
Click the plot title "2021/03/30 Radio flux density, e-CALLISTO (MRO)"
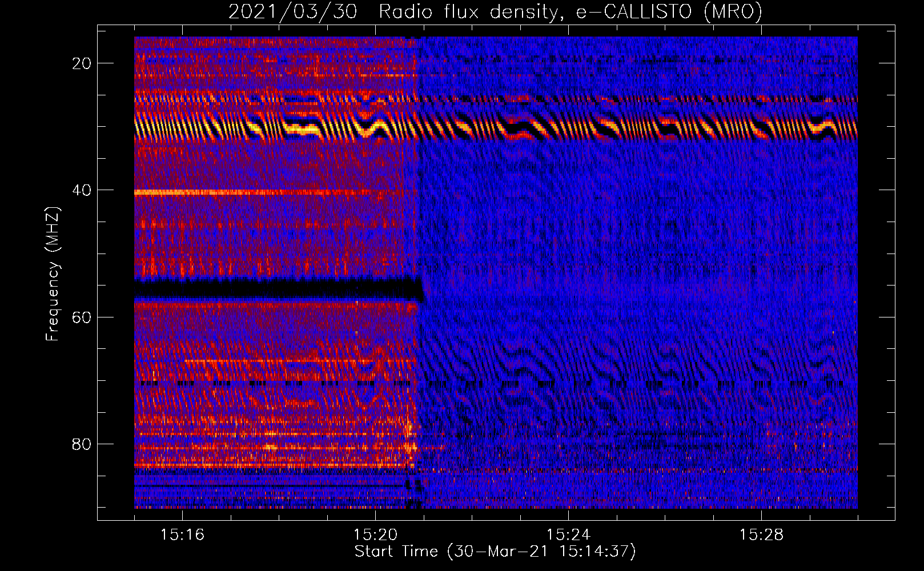point(495,11)
